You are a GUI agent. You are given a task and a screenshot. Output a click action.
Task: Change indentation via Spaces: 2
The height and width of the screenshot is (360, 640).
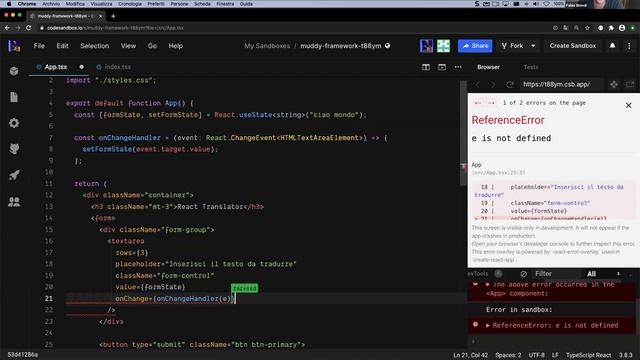pyautogui.click(x=508, y=355)
